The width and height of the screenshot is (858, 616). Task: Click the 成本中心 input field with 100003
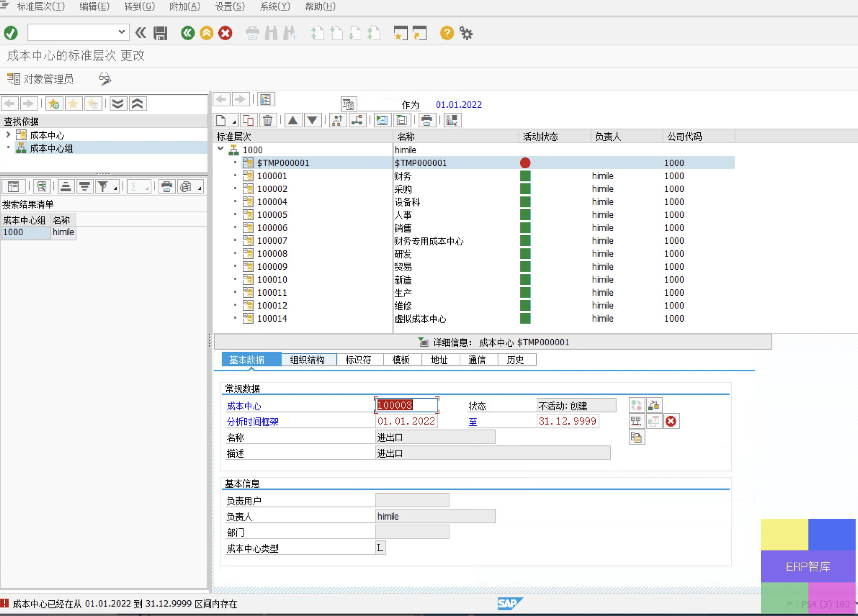click(x=406, y=405)
